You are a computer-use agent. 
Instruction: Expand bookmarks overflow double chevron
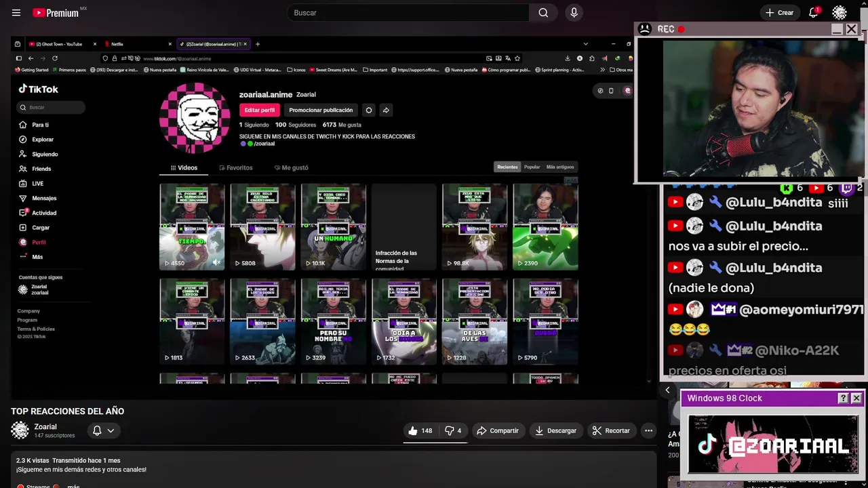(602, 70)
